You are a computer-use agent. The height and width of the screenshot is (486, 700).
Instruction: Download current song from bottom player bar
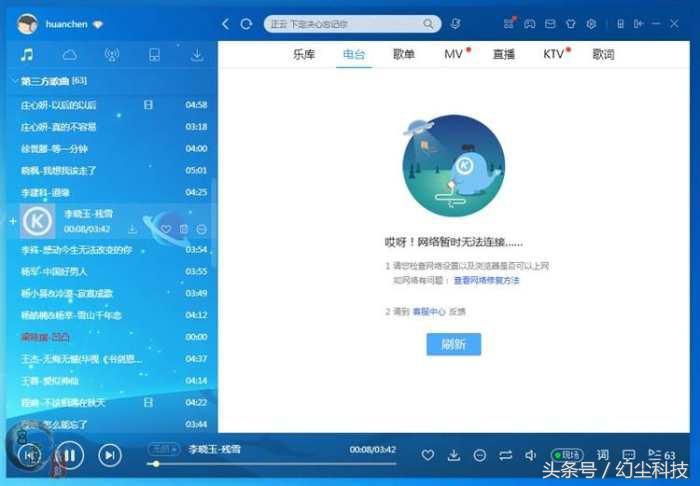[454, 455]
